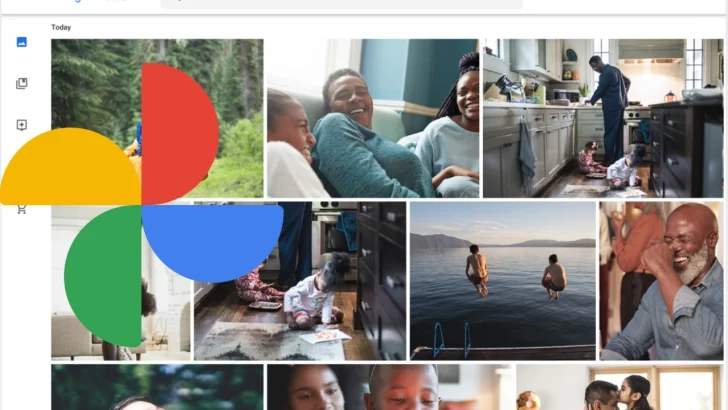Open the kids drawing on floor photo
728x410 pixels.
[x=300, y=281]
